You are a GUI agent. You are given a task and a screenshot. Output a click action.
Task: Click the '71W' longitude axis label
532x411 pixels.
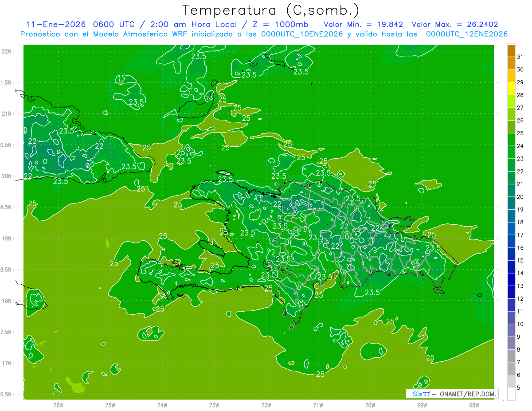pyautogui.click(x=318, y=405)
